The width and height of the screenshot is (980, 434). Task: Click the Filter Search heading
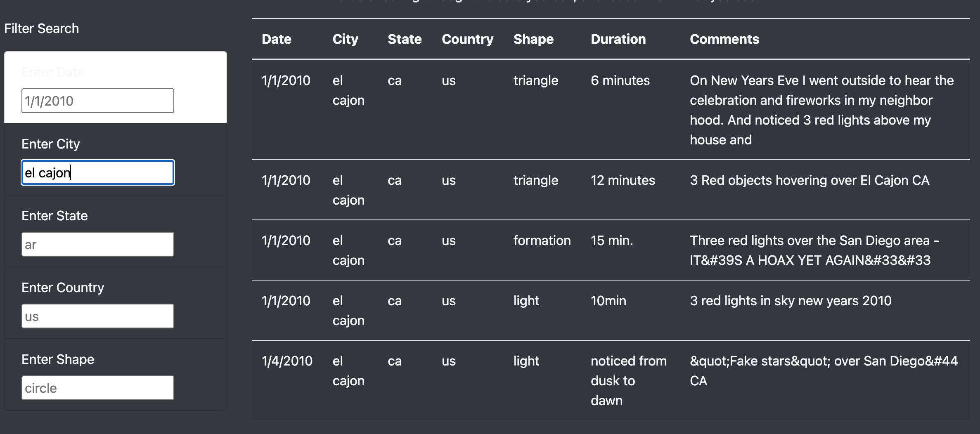pos(42,28)
